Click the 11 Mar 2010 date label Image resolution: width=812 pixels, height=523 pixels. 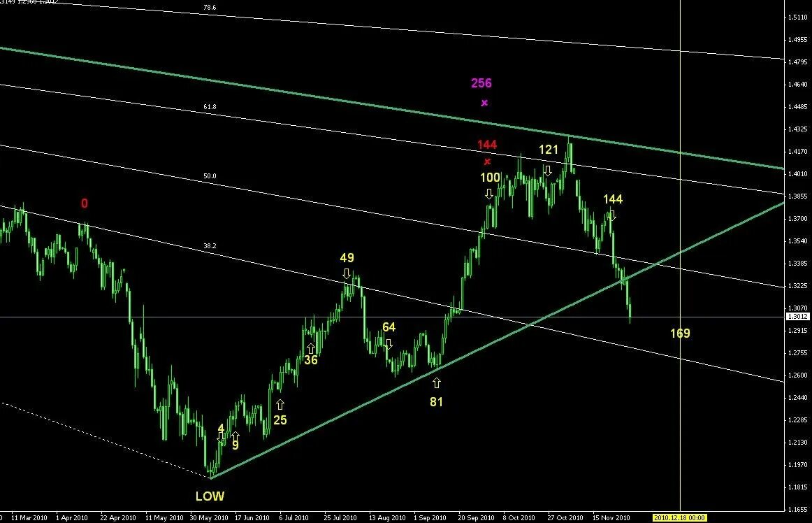(29, 517)
